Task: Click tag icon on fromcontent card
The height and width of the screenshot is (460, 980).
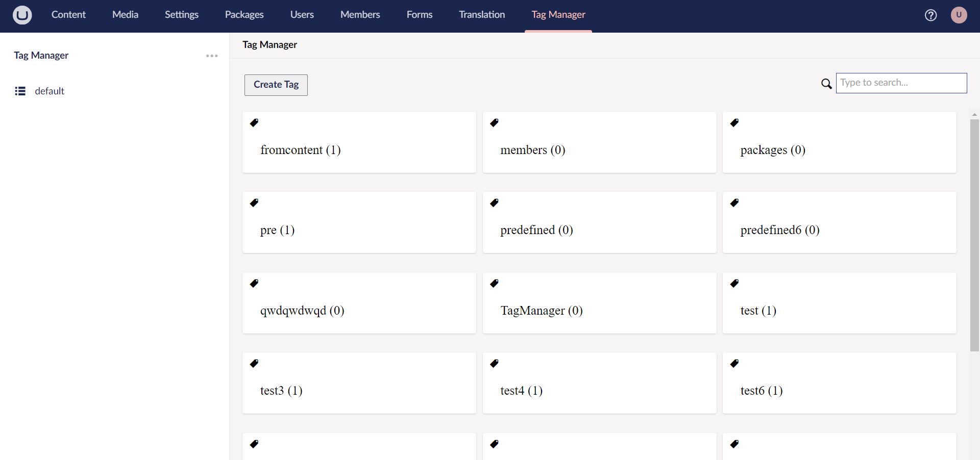Action: [x=254, y=122]
